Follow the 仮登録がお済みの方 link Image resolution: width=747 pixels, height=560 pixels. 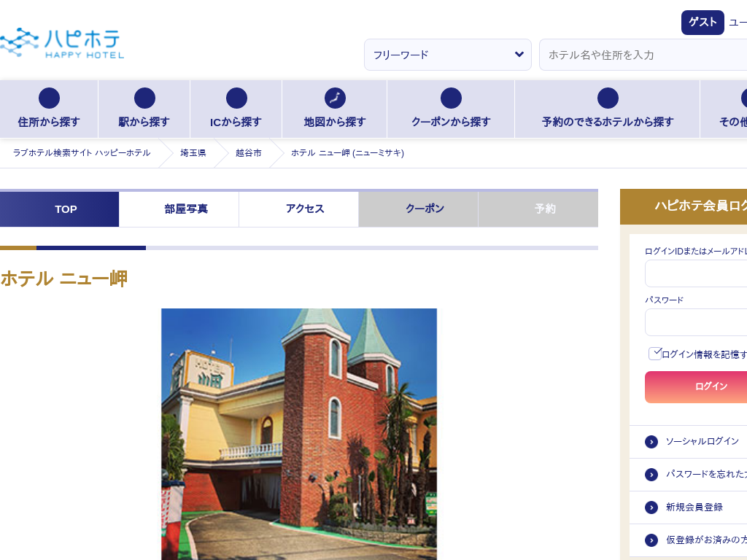click(706, 540)
